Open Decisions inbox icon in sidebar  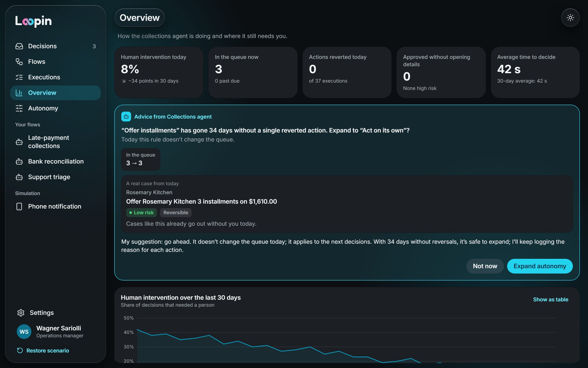pyautogui.click(x=19, y=46)
